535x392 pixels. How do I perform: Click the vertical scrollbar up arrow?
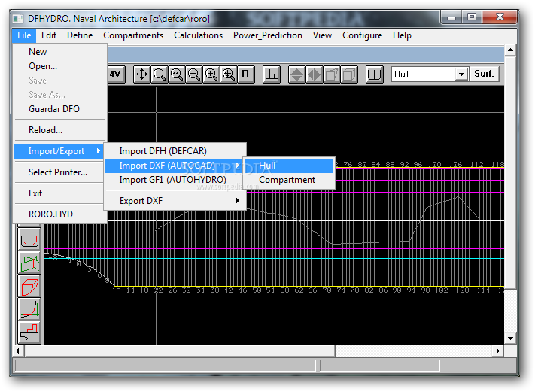pos(510,50)
